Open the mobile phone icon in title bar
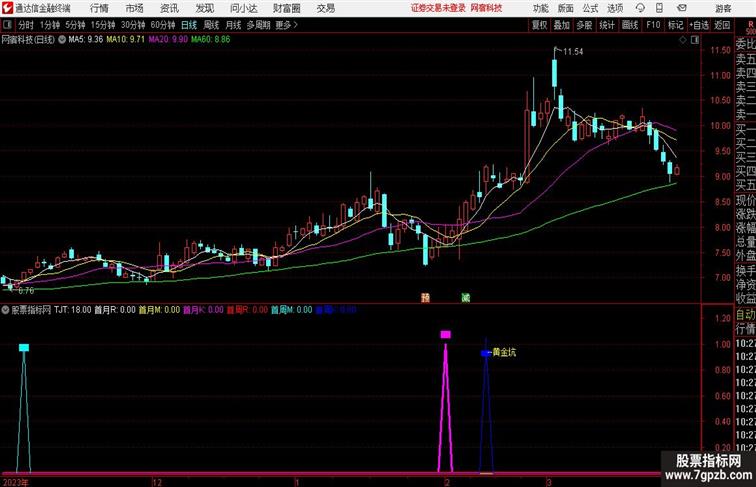Image resolution: width=756 pixels, height=487 pixels. coord(659,8)
